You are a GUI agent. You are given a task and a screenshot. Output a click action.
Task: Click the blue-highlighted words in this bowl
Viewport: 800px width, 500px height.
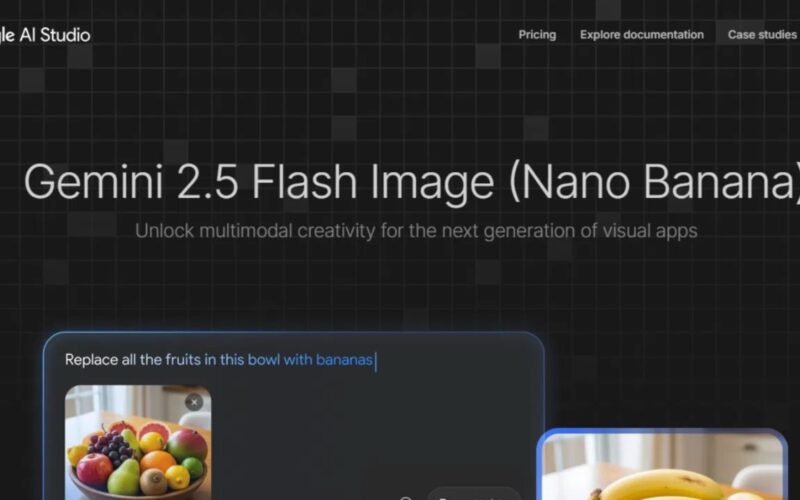pos(242,360)
